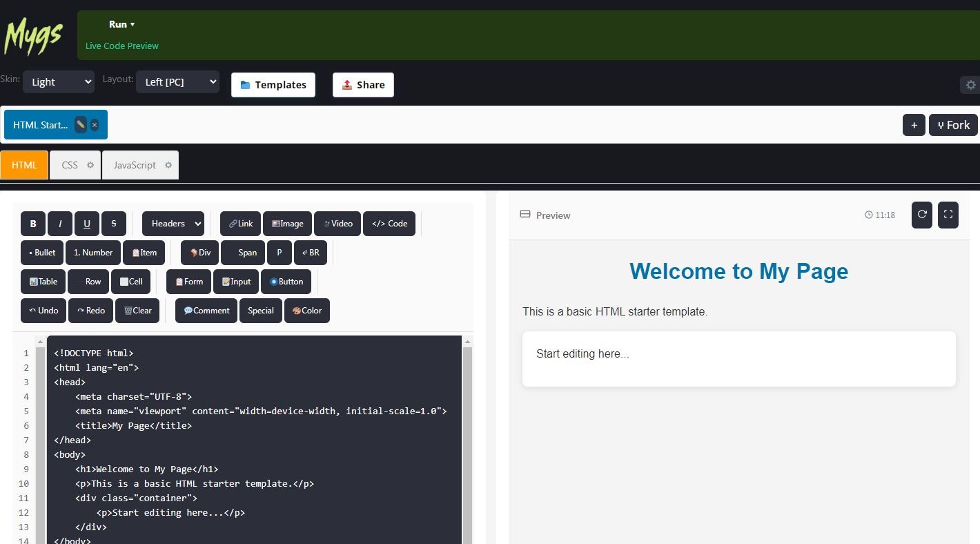Insert a list Item
This screenshot has height=544, width=980.
(x=144, y=253)
